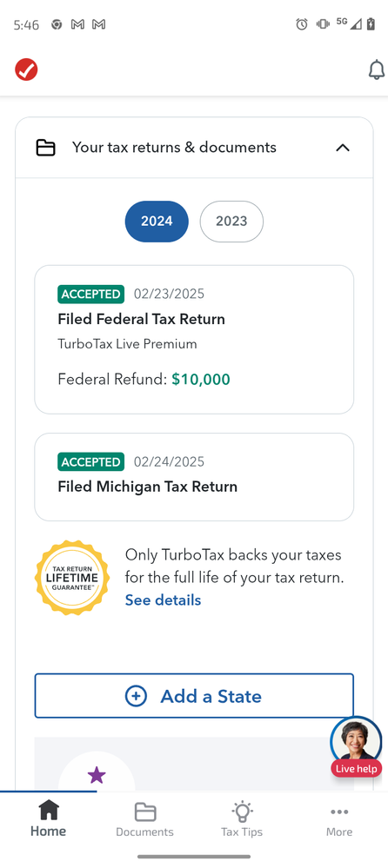Open the Filed Michigan Tax Return card
The height and width of the screenshot is (868, 388).
[x=194, y=477]
